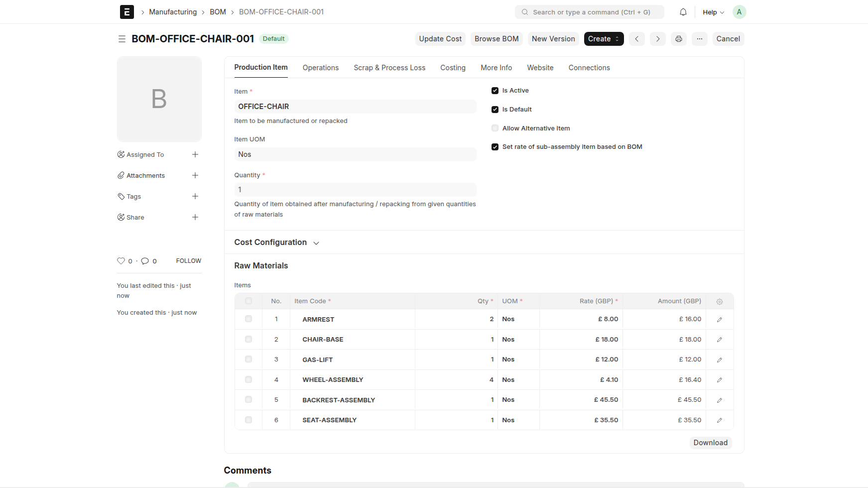Screen dimensions: 868x488
Task: Click the Quantity input field
Action: [355, 190]
